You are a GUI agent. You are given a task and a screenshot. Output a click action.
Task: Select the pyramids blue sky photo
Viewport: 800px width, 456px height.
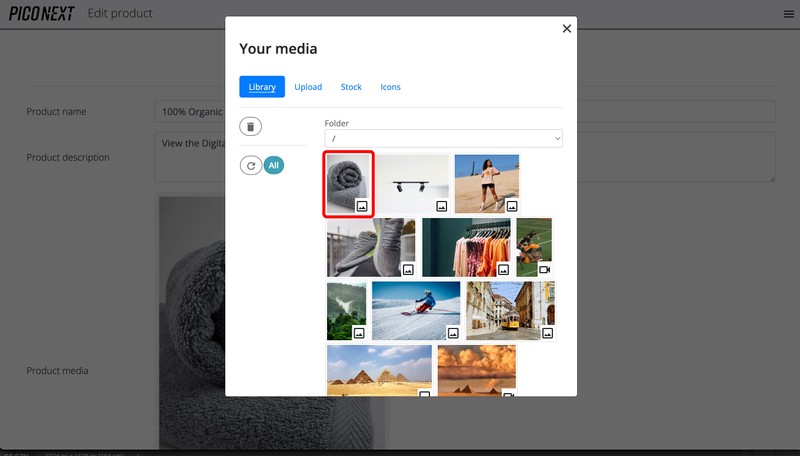pyautogui.click(x=379, y=370)
